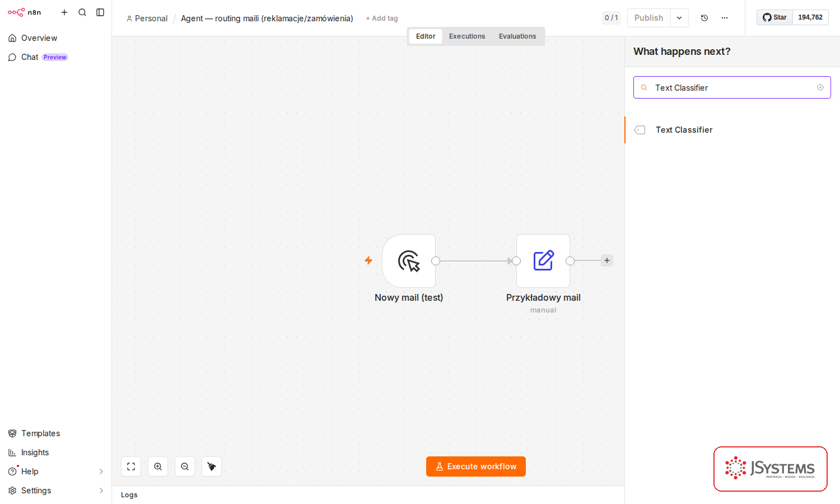The height and width of the screenshot is (504, 840).
Task: Click Execute workflow button
Action: click(476, 466)
